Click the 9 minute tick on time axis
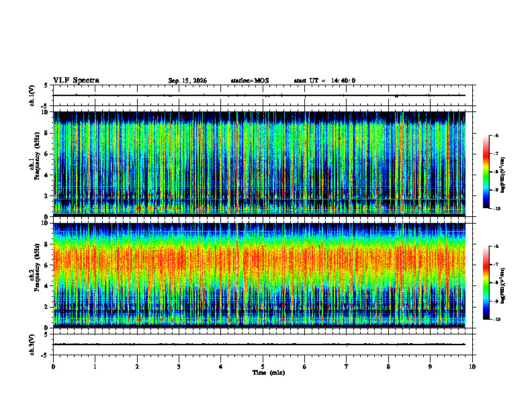 coord(430,367)
